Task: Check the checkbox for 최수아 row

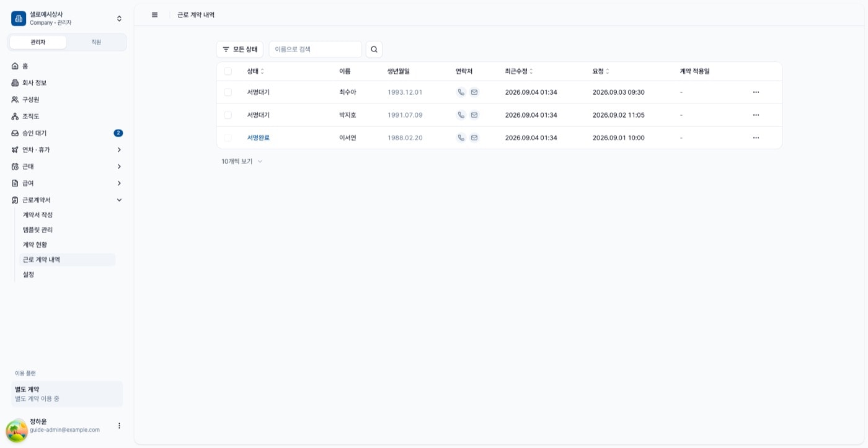Action: [228, 92]
